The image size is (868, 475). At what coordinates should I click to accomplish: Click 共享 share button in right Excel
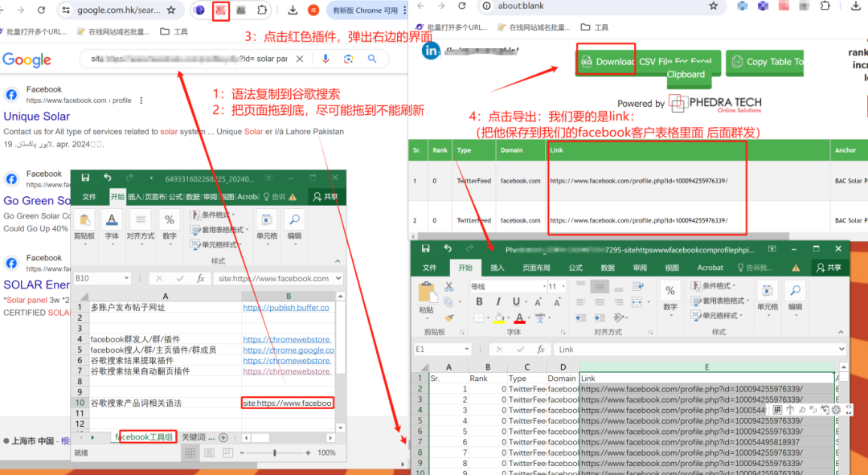click(x=829, y=268)
